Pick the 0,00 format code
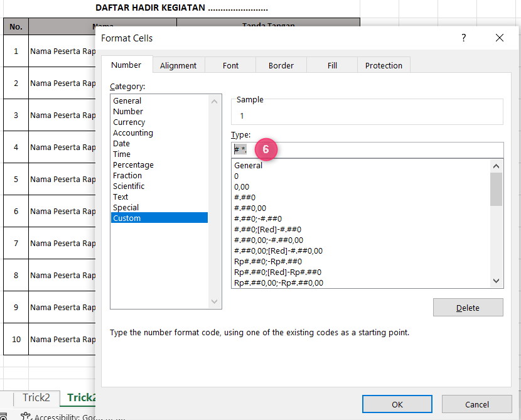The width and height of the screenshot is (521, 420). 242,187
